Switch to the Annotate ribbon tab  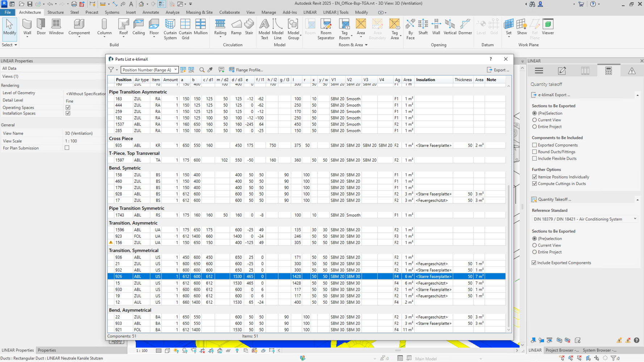(151, 12)
